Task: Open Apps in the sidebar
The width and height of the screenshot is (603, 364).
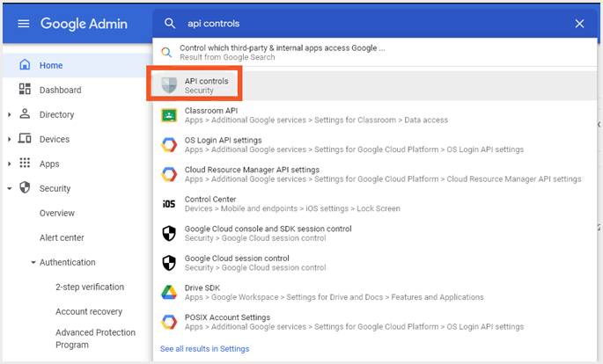Action: coord(49,164)
